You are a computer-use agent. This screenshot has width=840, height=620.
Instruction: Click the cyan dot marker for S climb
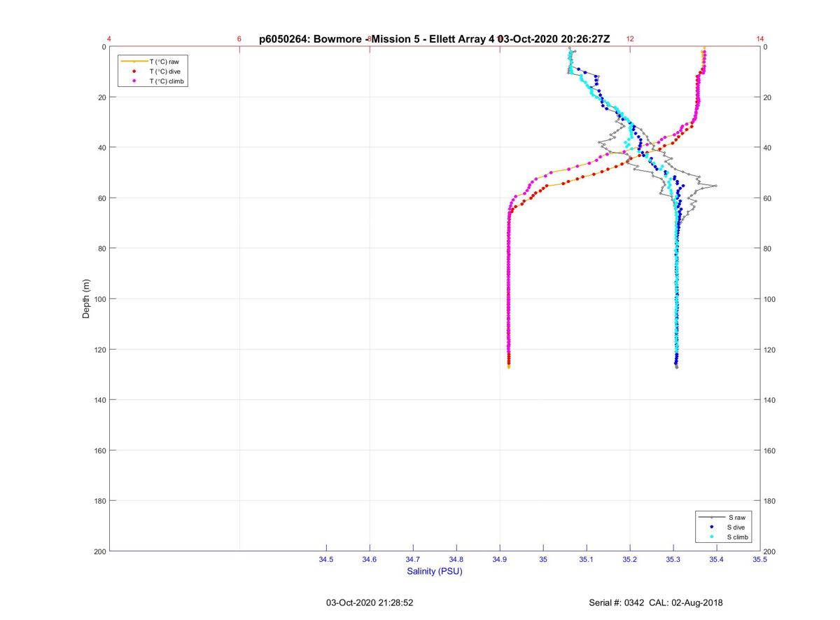712,537
